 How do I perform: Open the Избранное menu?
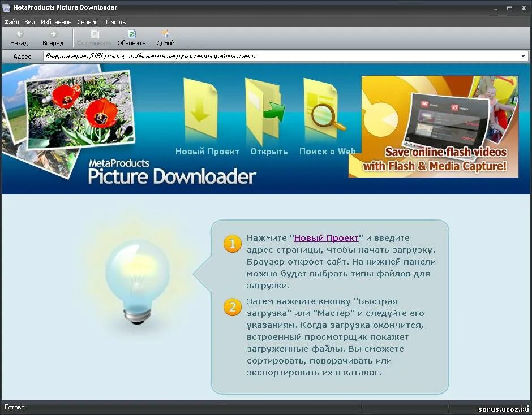pos(56,22)
